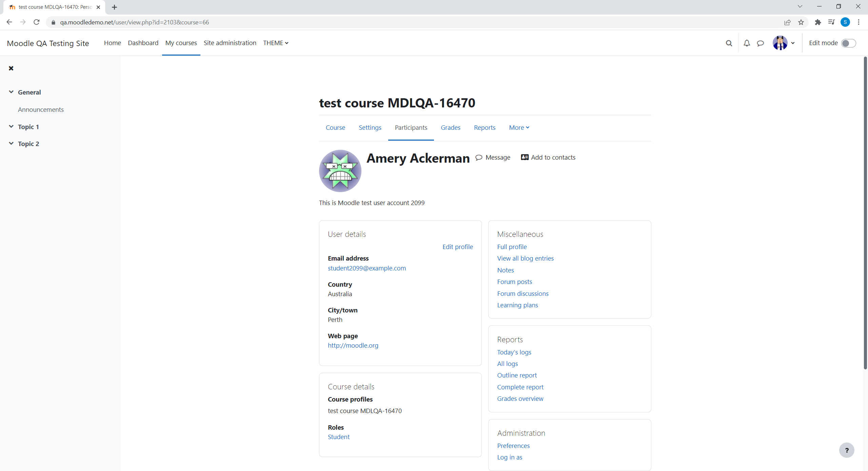
Task: Open Site administration
Action: (230, 43)
